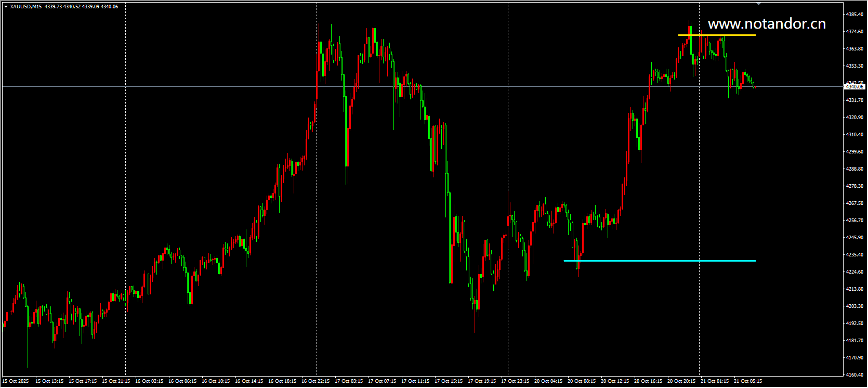Click the 20 Oct 16:15 time label
This screenshot has width=868, height=388.
[648, 381]
